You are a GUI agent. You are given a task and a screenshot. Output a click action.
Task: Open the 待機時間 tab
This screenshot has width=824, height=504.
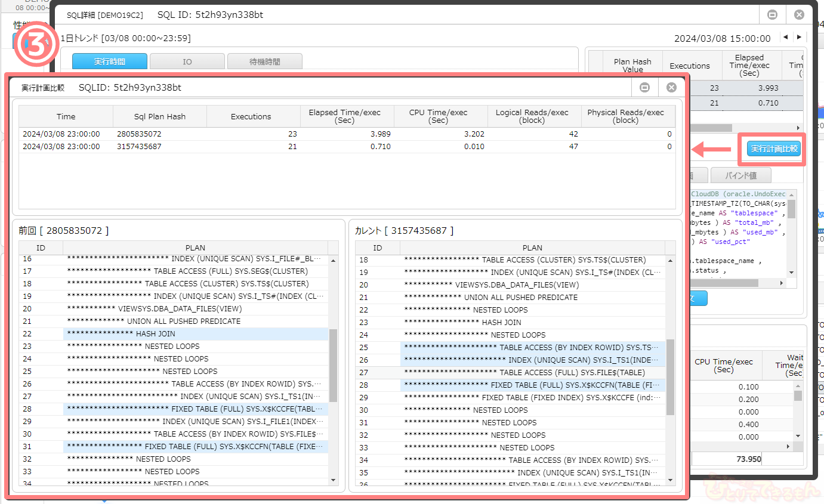coord(264,61)
